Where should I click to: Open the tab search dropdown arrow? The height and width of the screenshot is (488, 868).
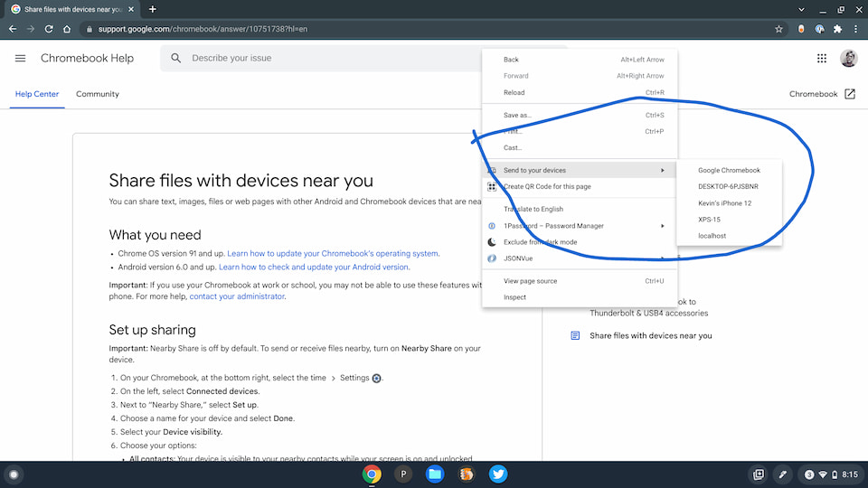click(x=801, y=9)
